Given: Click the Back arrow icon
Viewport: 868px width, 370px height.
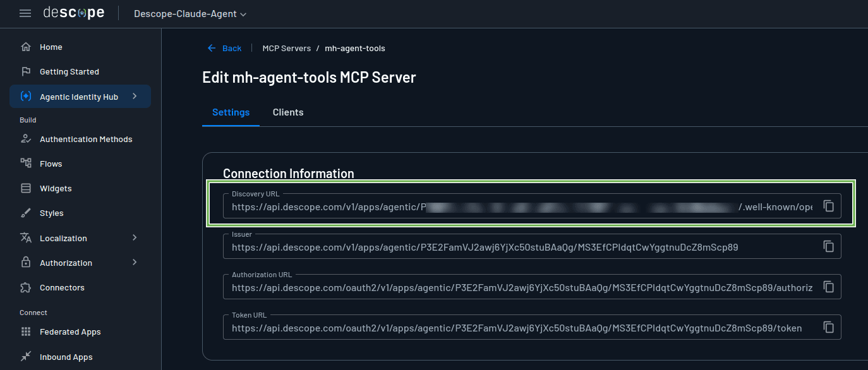Looking at the screenshot, I should pos(212,48).
